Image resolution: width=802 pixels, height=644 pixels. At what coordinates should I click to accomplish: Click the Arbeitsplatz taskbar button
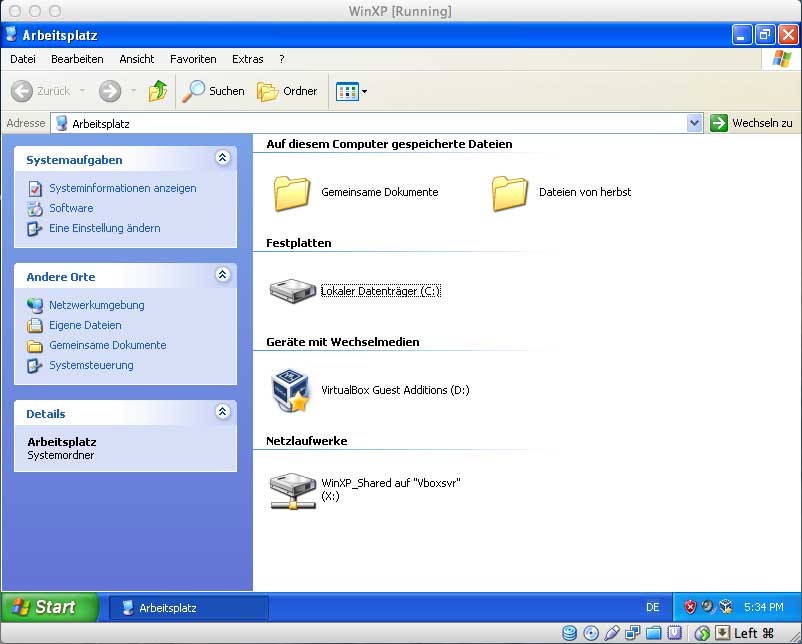coord(189,608)
